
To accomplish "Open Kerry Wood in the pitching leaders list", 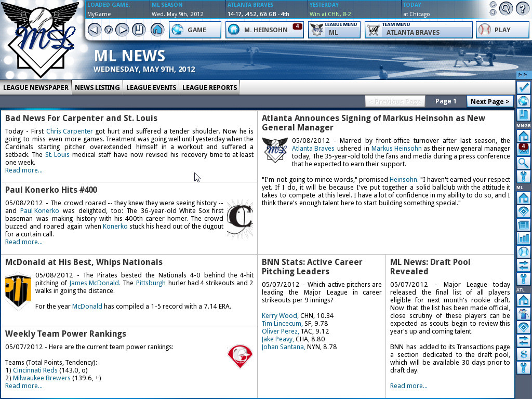I will pos(280,315).
